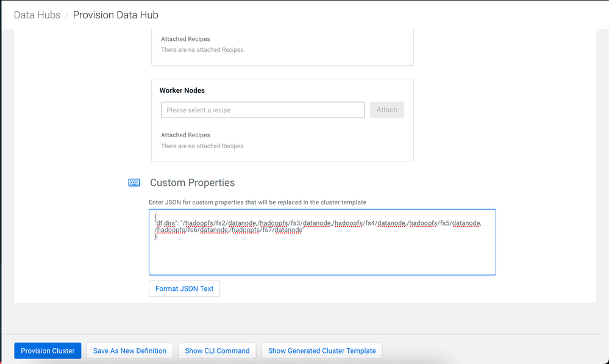
Task: Show Generated Cluster Template
Action: (x=322, y=351)
